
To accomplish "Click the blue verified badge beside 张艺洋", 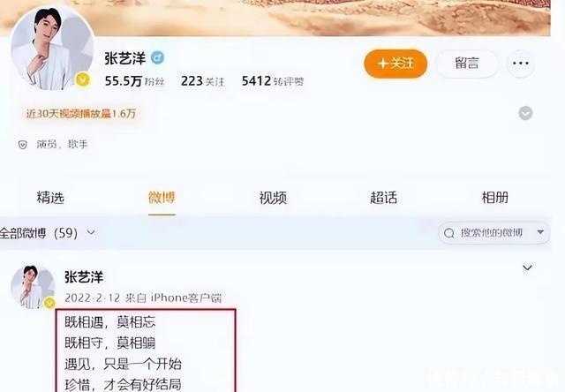I will click(157, 57).
